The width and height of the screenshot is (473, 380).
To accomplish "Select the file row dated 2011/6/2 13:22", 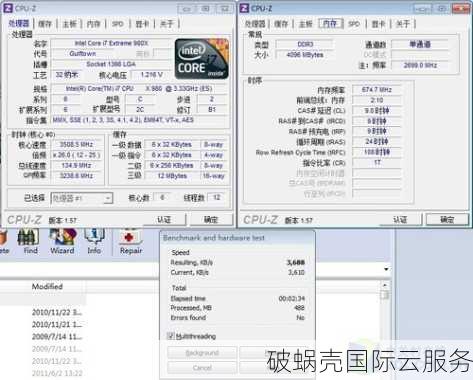I will (57, 373).
